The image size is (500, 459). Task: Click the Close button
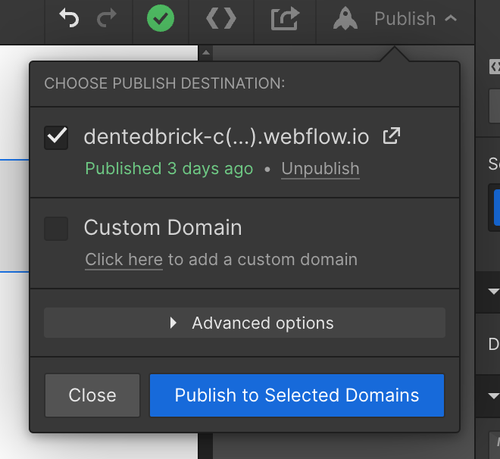[92, 395]
